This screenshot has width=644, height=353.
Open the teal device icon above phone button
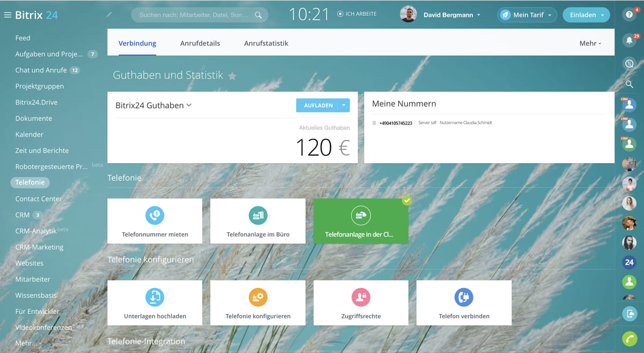pos(630,314)
